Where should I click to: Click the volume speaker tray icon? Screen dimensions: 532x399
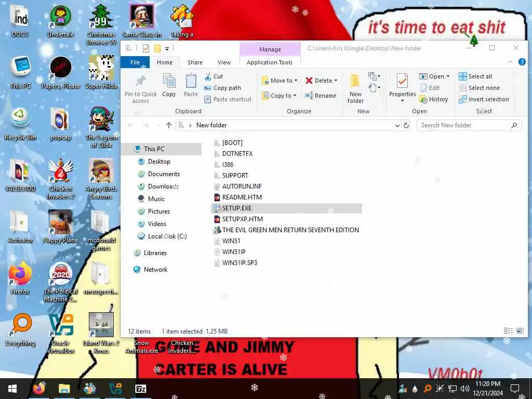point(465,389)
